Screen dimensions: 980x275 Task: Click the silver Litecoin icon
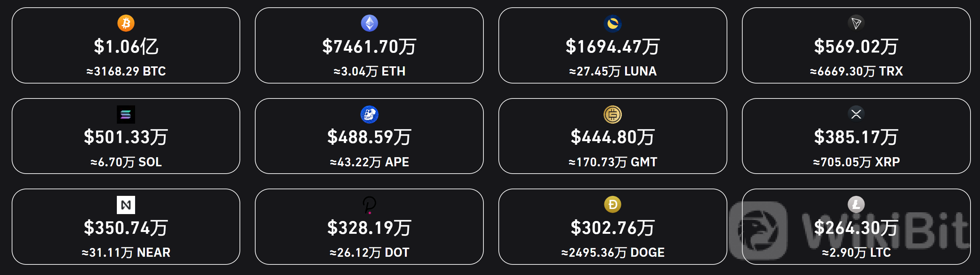coord(856,205)
